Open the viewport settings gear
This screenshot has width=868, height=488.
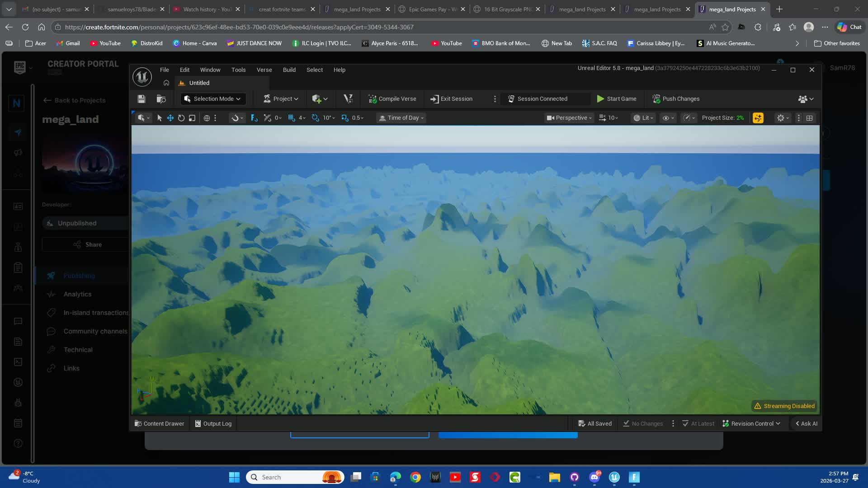pyautogui.click(x=783, y=118)
